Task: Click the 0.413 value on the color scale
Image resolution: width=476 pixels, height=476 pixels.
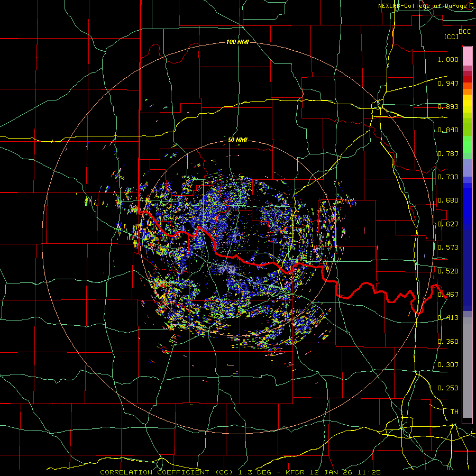Action: [448, 318]
